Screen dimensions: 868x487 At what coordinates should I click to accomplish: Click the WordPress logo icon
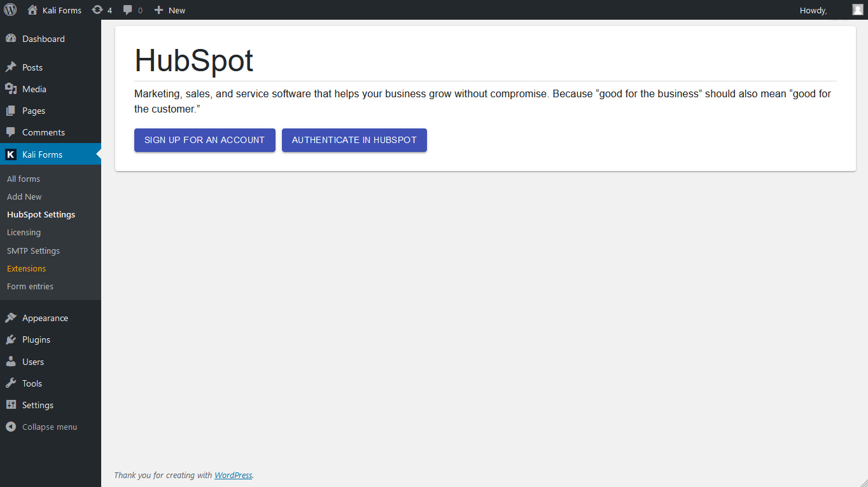(10, 10)
